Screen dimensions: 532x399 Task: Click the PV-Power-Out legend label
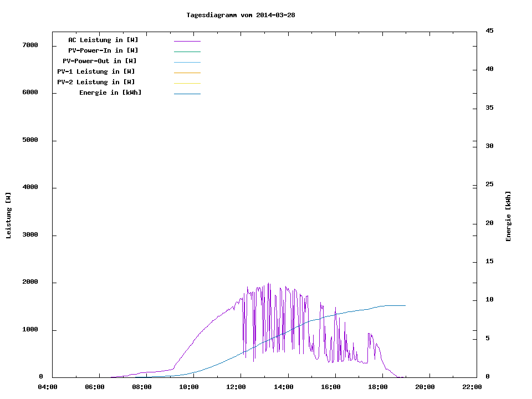[100, 61]
